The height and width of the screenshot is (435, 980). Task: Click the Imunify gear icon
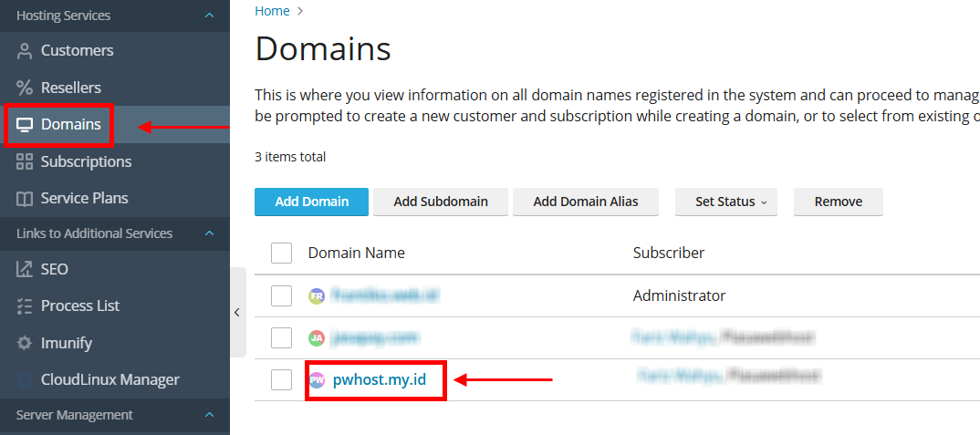click(x=25, y=343)
